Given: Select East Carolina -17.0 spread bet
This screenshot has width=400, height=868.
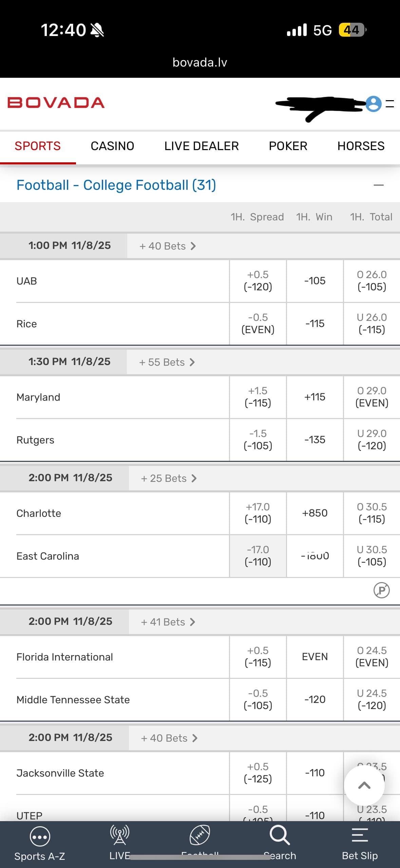Looking at the screenshot, I should (258, 556).
